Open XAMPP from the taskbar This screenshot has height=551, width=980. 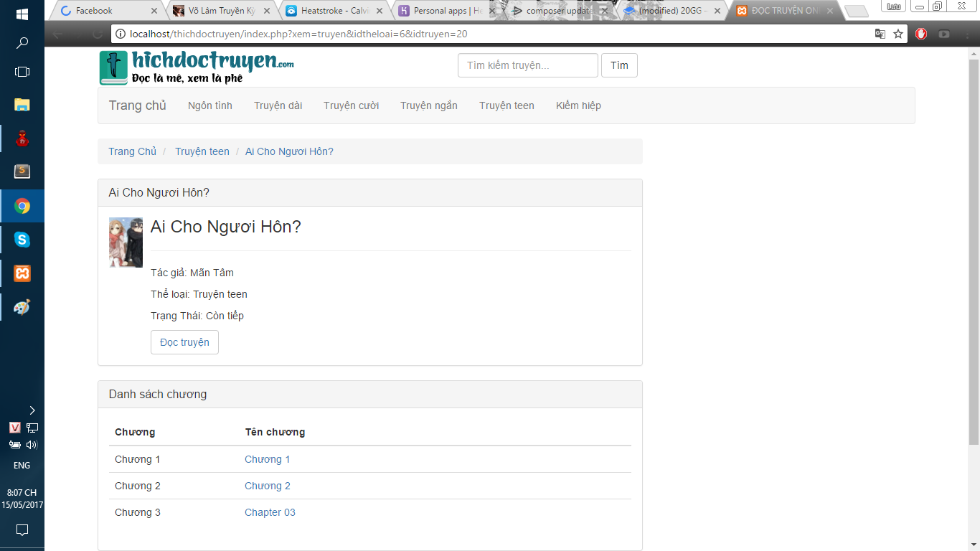22,273
